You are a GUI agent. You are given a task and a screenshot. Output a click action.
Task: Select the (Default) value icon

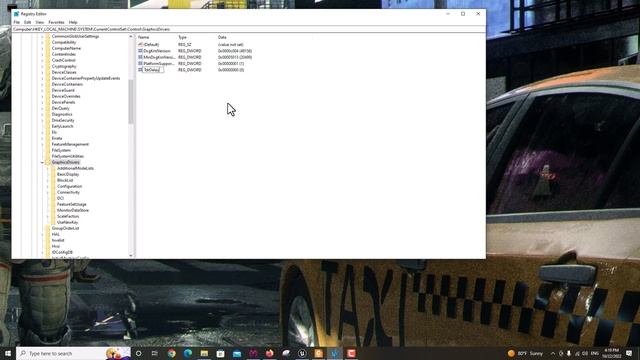click(x=140, y=44)
